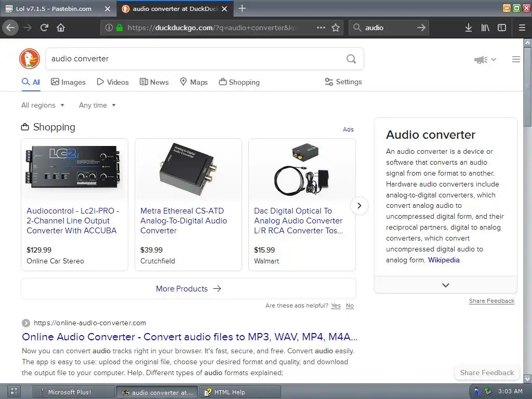Switch to Maps results

[193, 82]
